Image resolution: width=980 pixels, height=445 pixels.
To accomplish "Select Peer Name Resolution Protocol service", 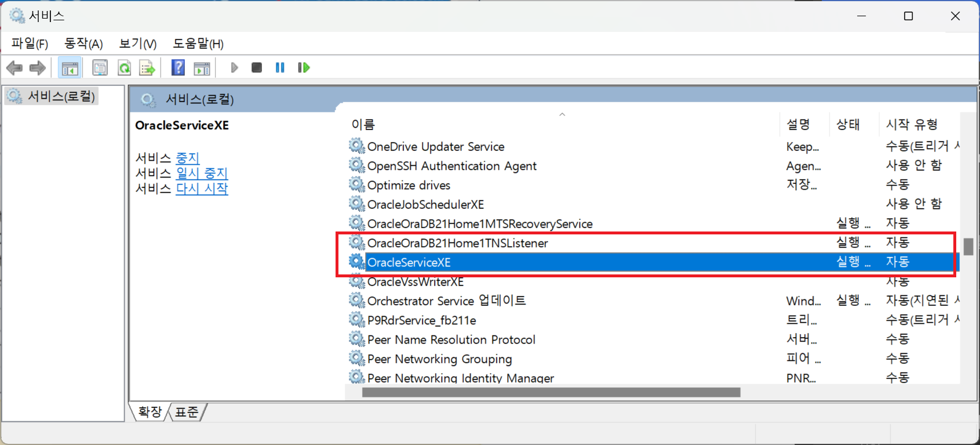I will [451, 339].
